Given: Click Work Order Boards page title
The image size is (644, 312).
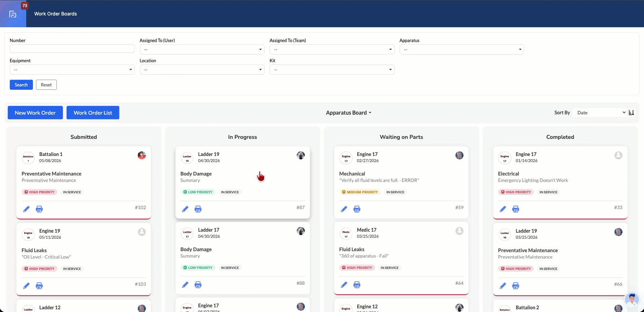Looking at the screenshot, I should coord(55,14).
